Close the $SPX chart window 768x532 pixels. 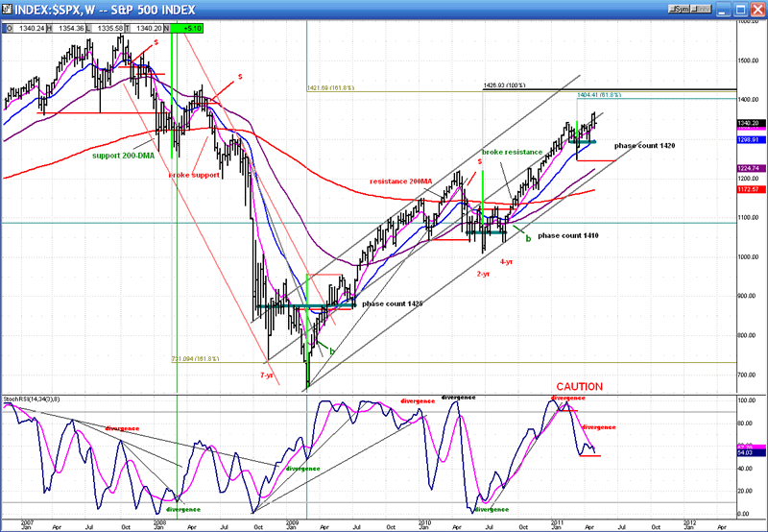coord(757,9)
